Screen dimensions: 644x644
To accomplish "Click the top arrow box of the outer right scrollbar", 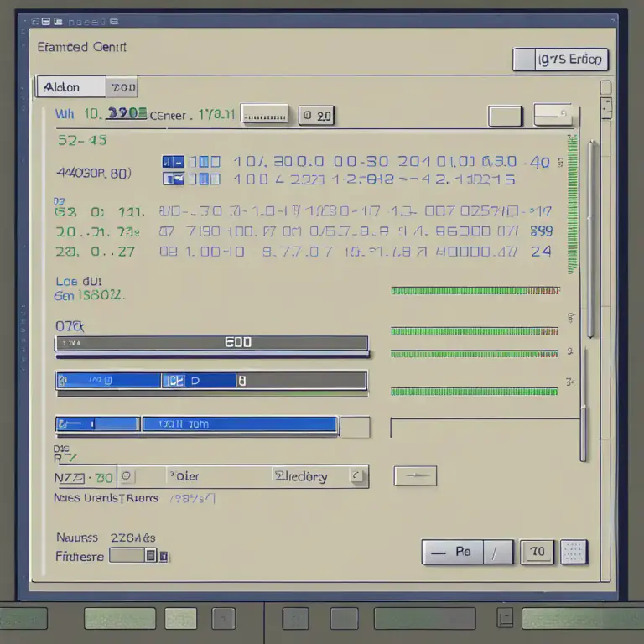I will (606, 108).
